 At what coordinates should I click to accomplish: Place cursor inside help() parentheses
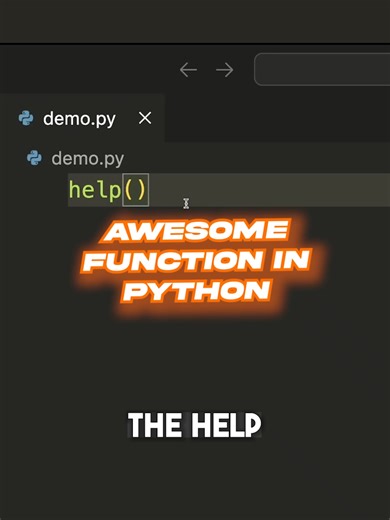[x=135, y=190]
